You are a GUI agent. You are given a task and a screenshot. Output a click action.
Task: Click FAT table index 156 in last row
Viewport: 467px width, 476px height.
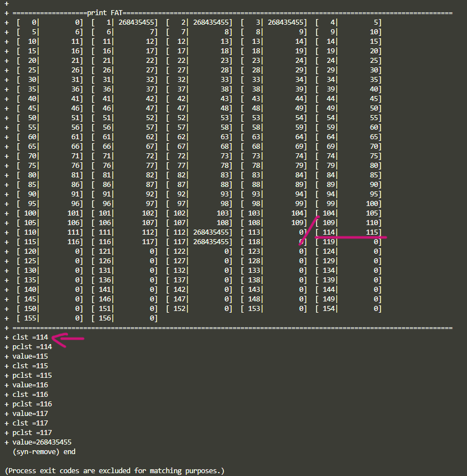click(x=103, y=318)
